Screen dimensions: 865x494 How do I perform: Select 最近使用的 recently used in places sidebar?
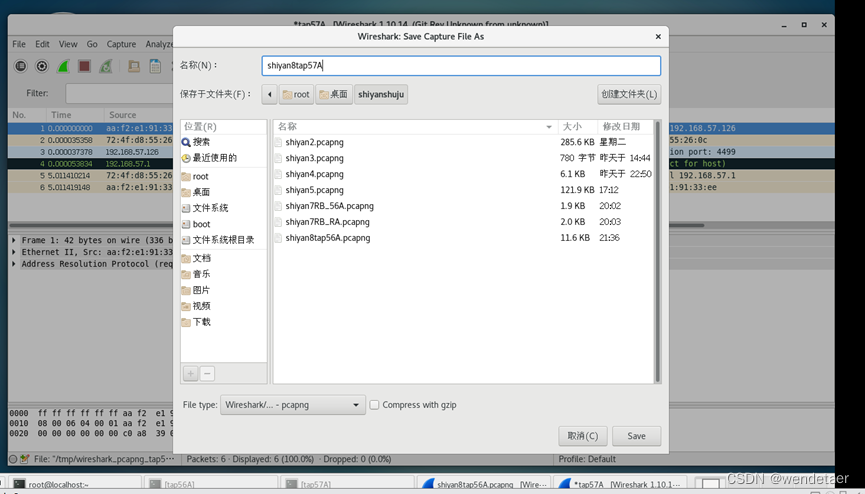209,158
